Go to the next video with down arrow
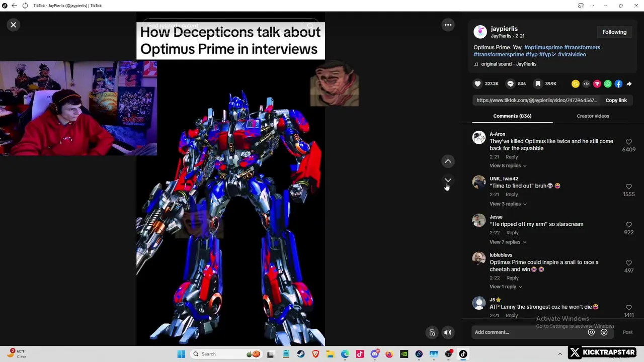The image size is (644, 362). [x=448, y=180]
